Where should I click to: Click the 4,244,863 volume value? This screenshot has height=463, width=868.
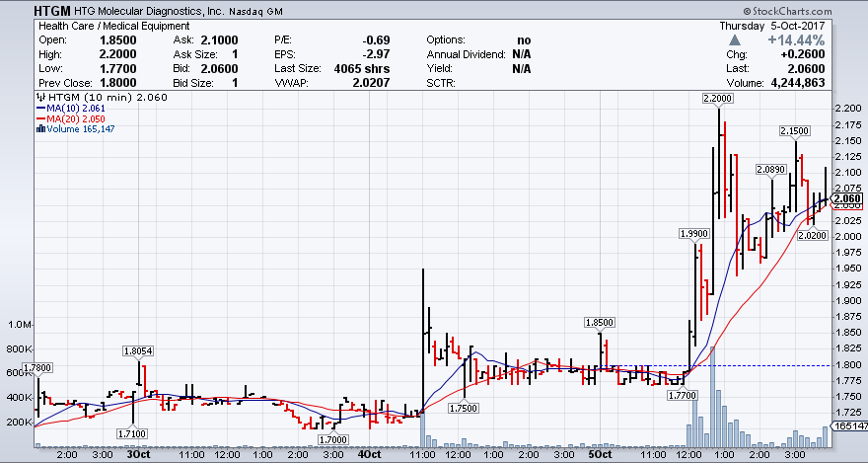coord(823,84)
